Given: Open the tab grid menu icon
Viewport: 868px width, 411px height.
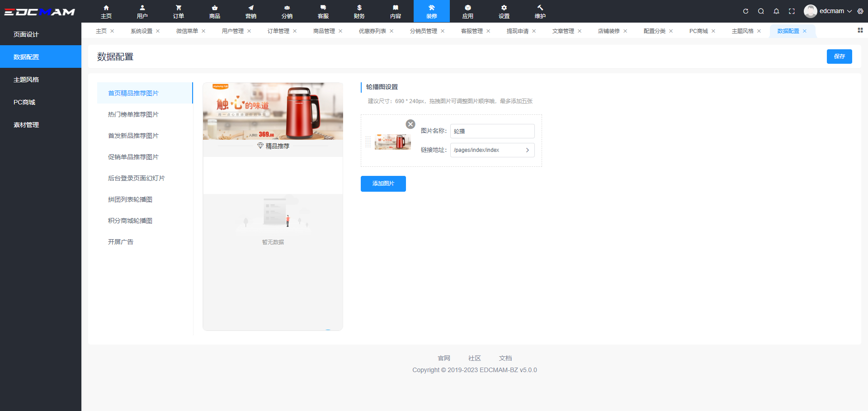Looking at the screenshot, I should (860, 30).
